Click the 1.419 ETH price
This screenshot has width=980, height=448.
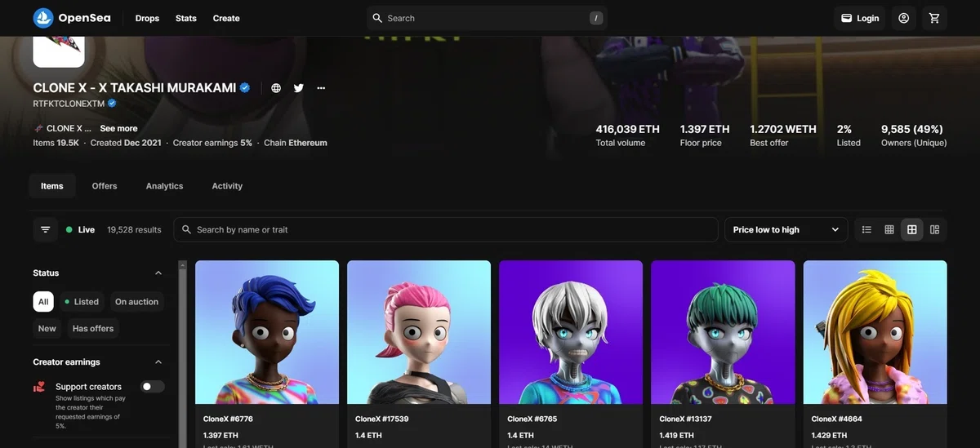(x=677, y=436)
